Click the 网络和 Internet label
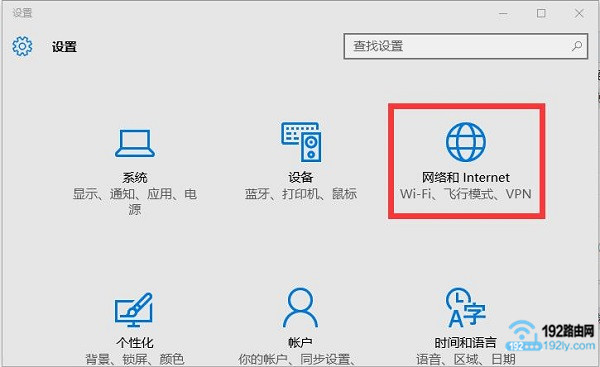 (x=466, y=178)
